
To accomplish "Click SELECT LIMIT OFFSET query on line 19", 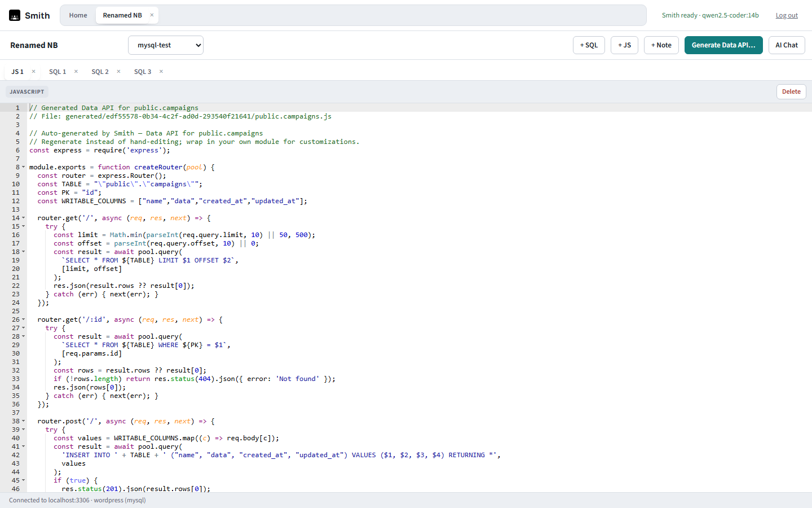I will click(x=150, y=260).
